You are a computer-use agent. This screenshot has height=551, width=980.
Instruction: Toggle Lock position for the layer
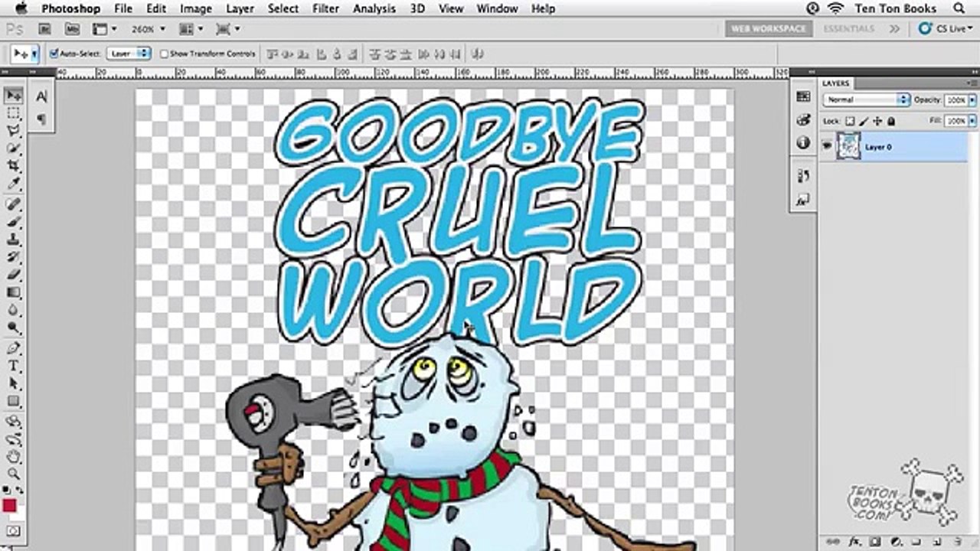point(877,121)
